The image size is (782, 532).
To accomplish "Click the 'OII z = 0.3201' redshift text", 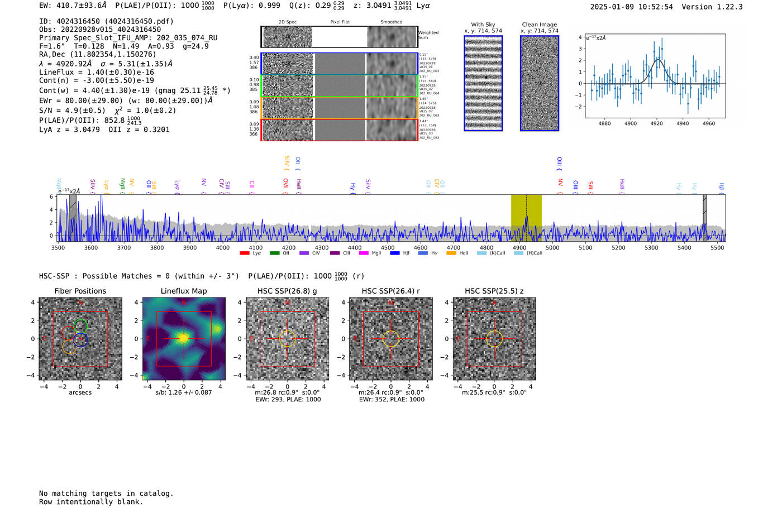I will click(139, 130).
